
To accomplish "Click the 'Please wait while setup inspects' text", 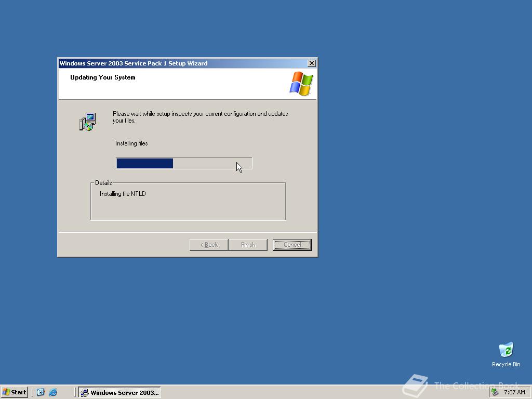I will pyautogui.click(x=200, y=117).
